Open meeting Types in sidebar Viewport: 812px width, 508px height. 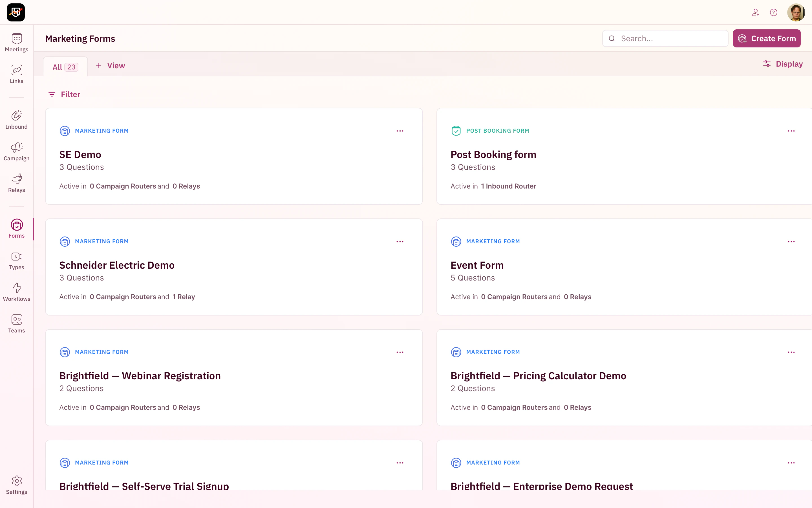click(16, 260)
